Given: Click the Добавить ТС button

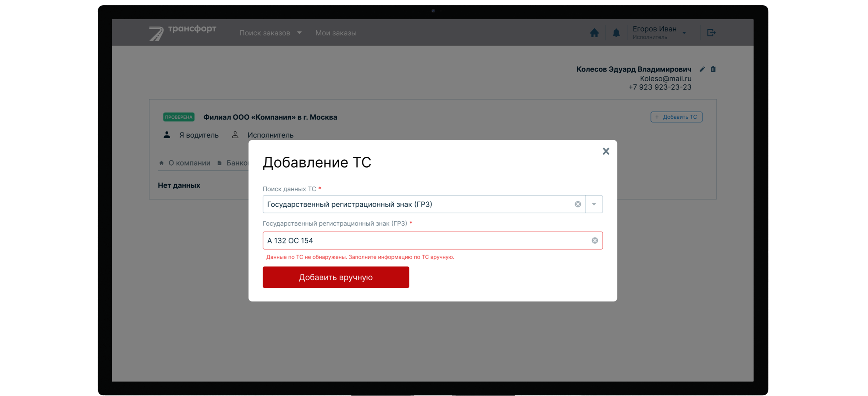Looking at the screenshot, I should tap(676, 117).
